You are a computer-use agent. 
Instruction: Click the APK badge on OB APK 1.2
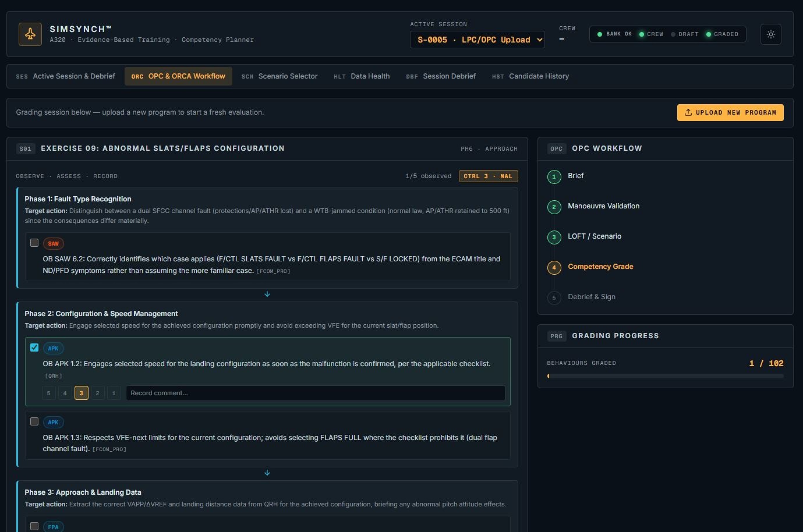pyautogui.click(x=53, y=348)
